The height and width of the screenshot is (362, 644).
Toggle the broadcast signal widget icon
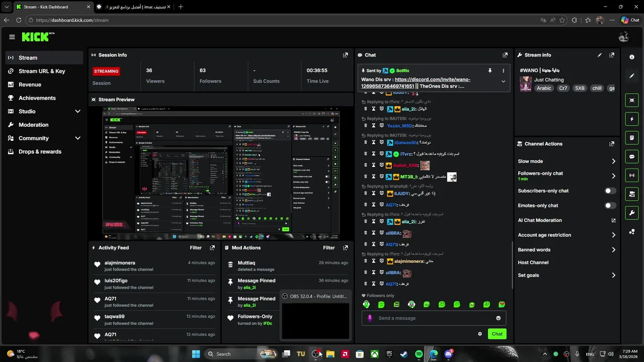632,175
